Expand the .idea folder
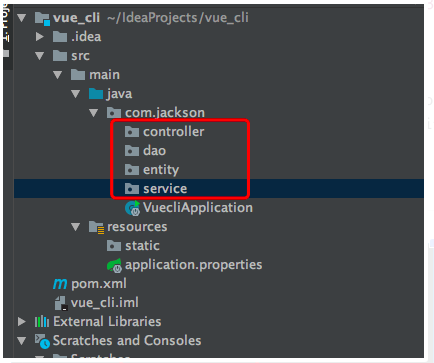The width and height of the screenshot is (434, 363). pos(40,37)
